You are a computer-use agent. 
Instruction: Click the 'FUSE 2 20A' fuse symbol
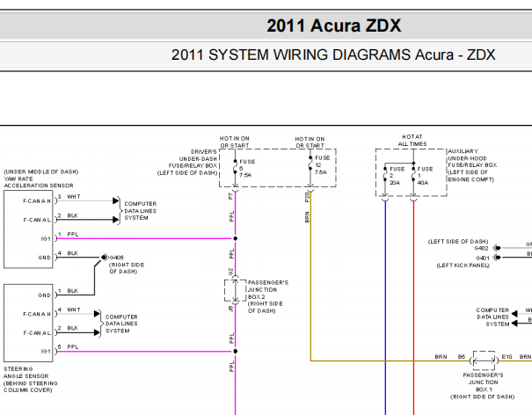coord(385,176)
